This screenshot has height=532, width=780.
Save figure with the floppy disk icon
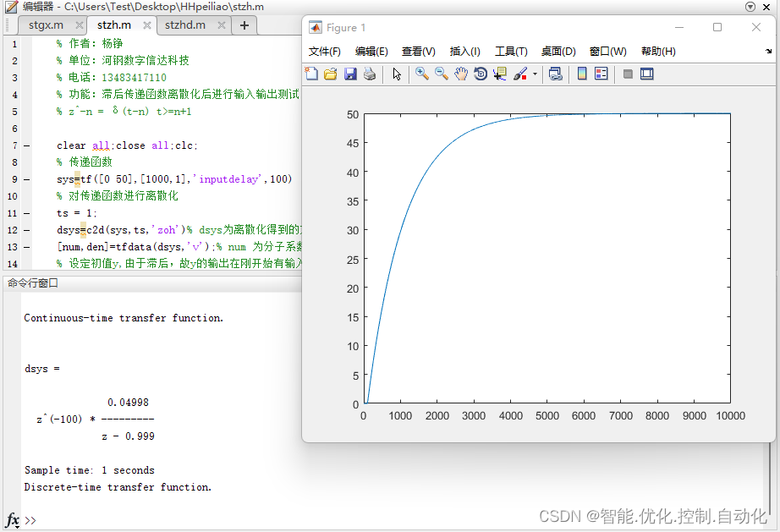(350, 74)
